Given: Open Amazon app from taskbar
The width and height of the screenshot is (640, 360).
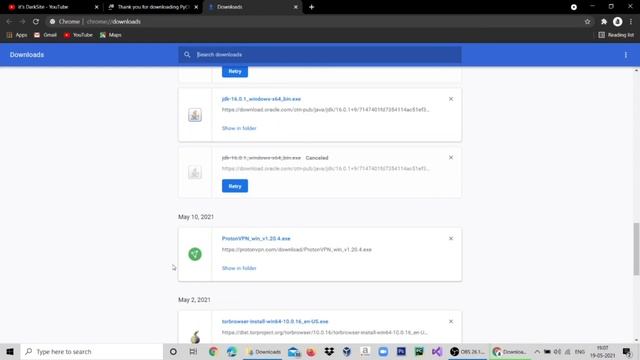Looking at the screenshot, I should tap(365, 351).
